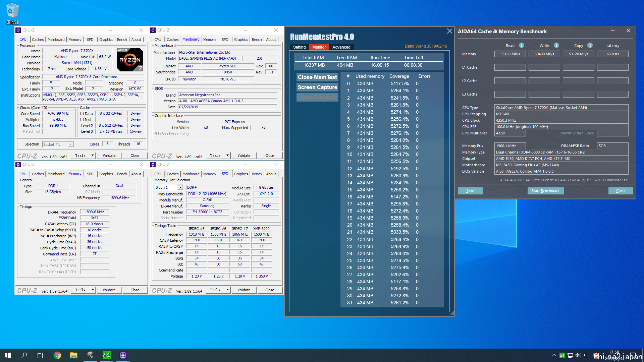
Task: Open the network tray icon
Action: (x=570, y=355)
